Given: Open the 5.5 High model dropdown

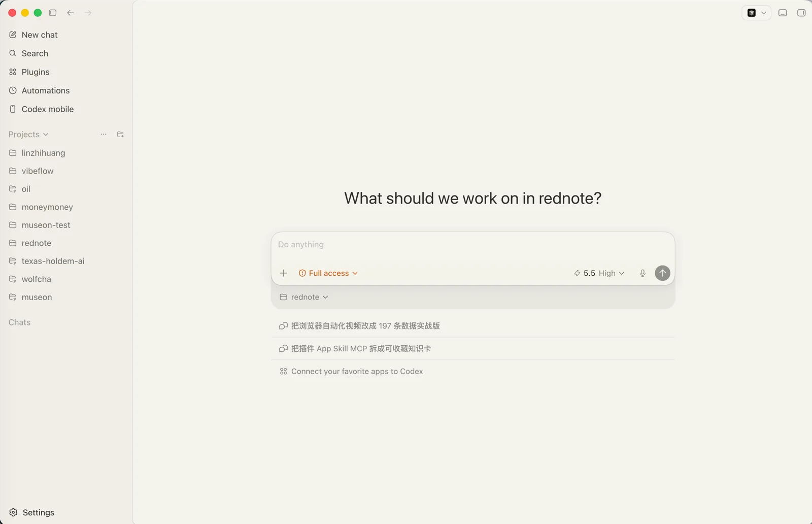Looking at the screenshot, I should (599, 273).
